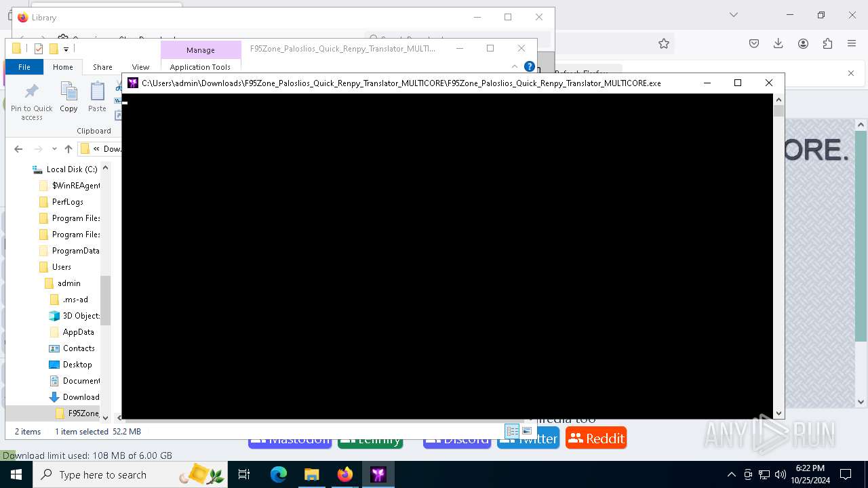Viewport: 868px width, 488px height.
Task: Click Pin to Quick access in Explorer
Action: click(31, 102)
